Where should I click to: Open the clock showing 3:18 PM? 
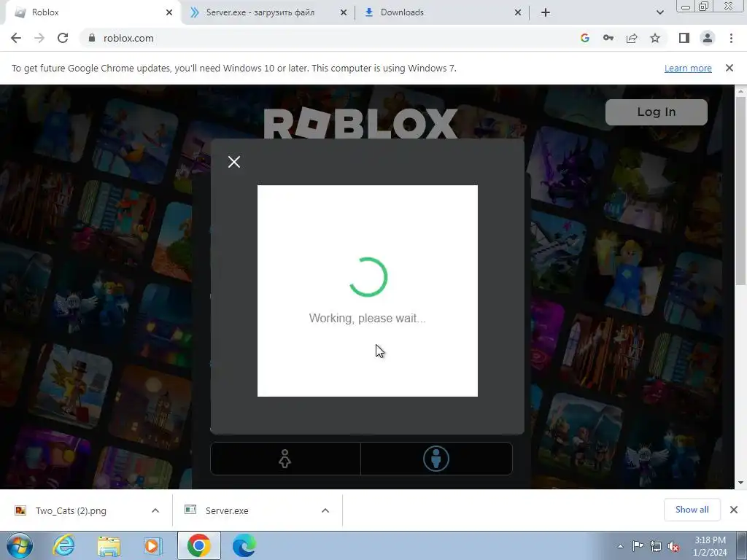711,546
